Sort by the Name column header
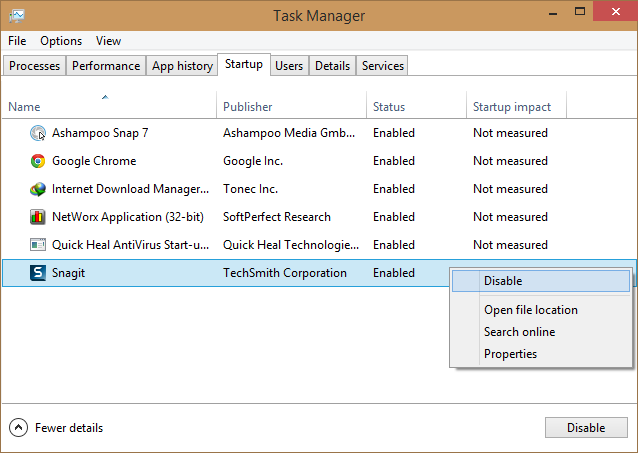This screenshot has height=453, width=638. [109, 105]
